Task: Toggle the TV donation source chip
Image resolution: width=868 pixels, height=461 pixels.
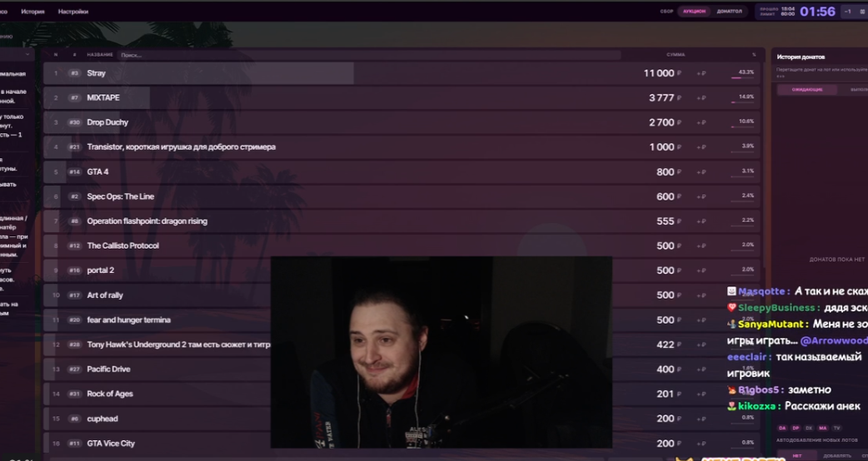Action: tap(836, 428)
